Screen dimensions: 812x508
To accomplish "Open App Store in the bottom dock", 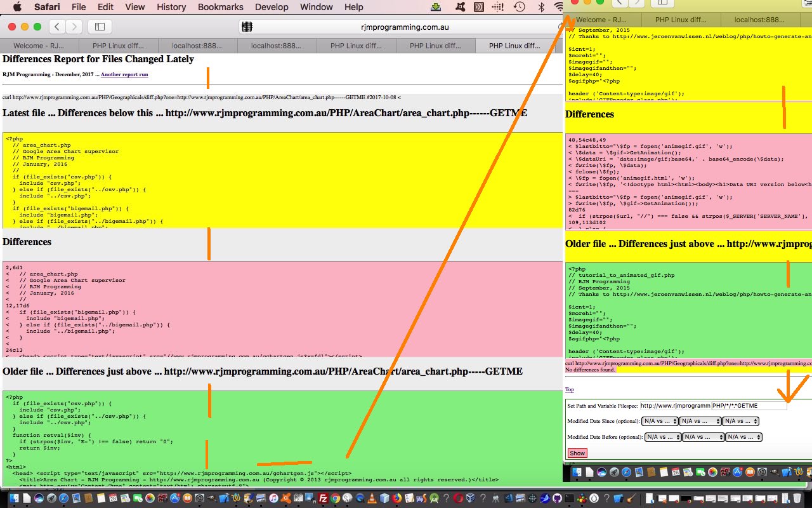I will [174, 498].
